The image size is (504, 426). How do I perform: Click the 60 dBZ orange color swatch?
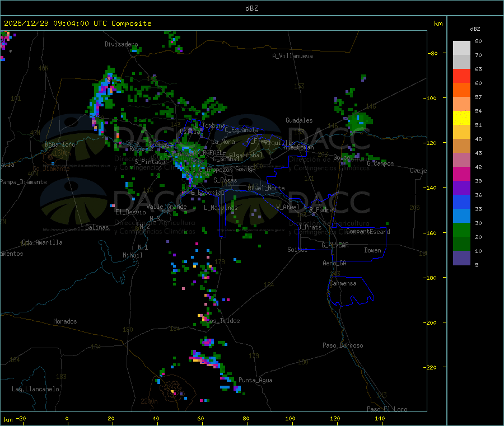tap(461, 90)
